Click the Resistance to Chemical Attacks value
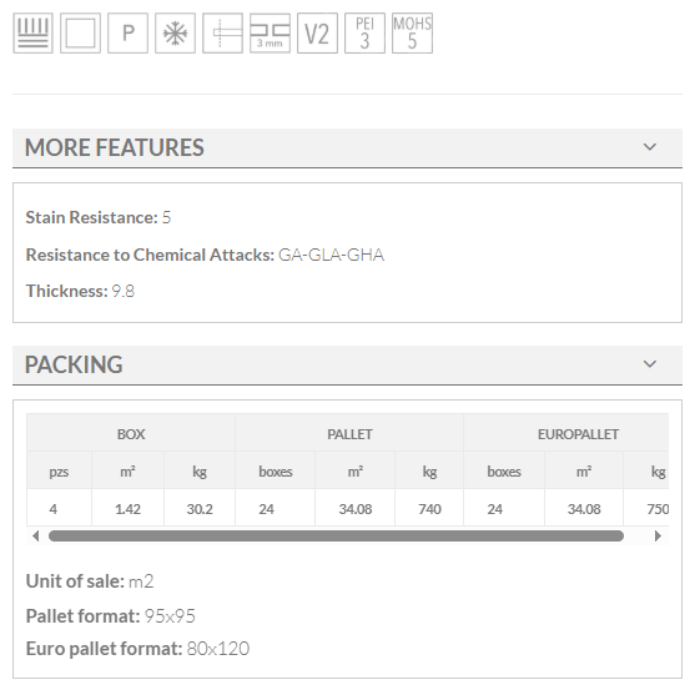Screen dimensions: 700x700 [331, 256]
